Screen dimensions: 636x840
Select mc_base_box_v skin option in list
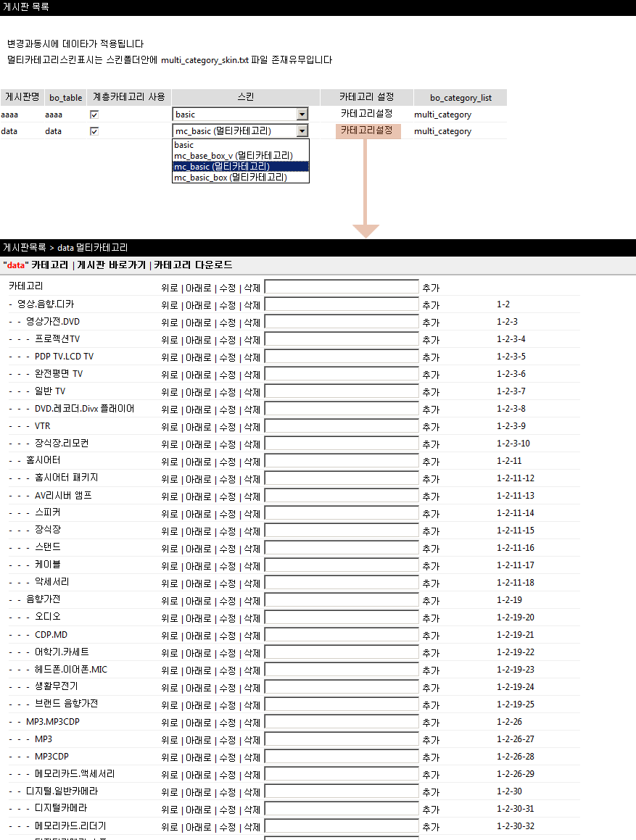pyautogui.click(x=233, y=155)
